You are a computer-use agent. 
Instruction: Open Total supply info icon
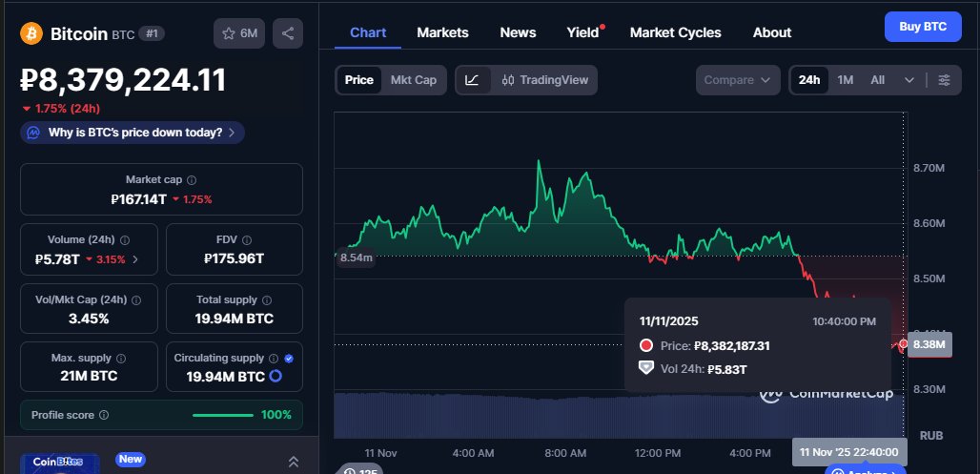(267, 300)
